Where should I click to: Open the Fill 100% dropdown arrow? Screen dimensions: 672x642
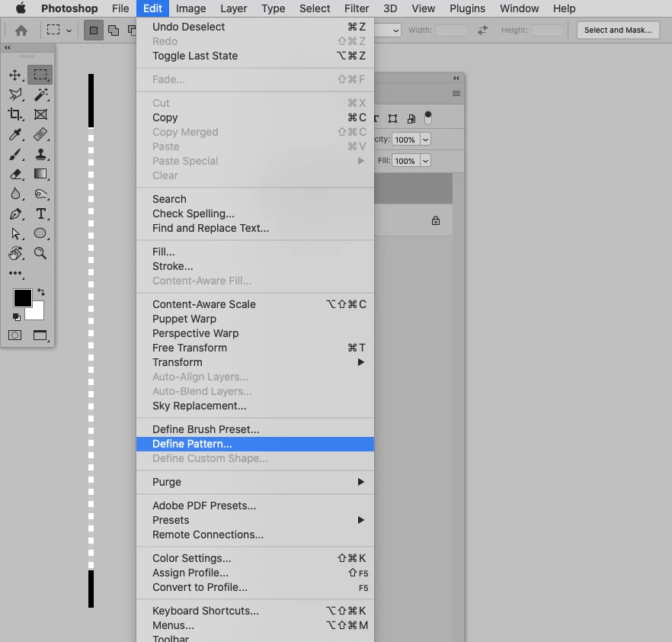425,161
